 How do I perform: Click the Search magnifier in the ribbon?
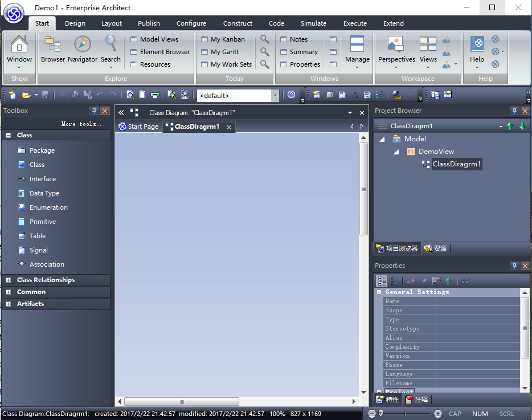tap(111, 44)
